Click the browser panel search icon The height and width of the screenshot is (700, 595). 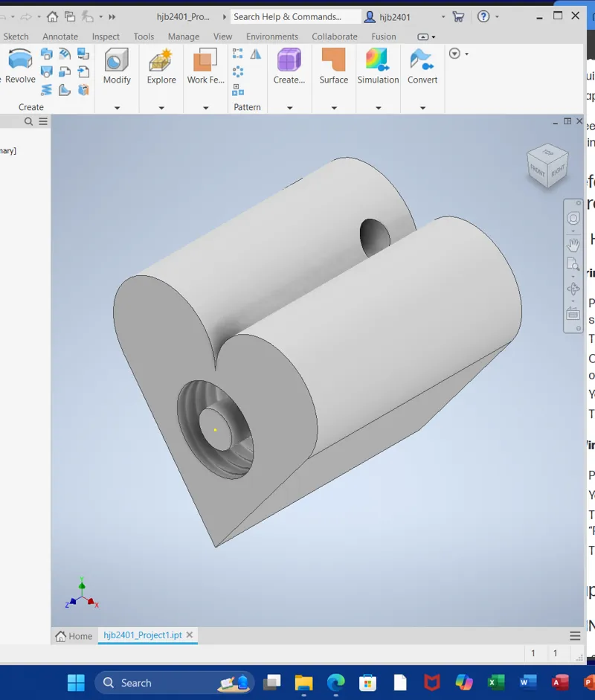[28, 121]
